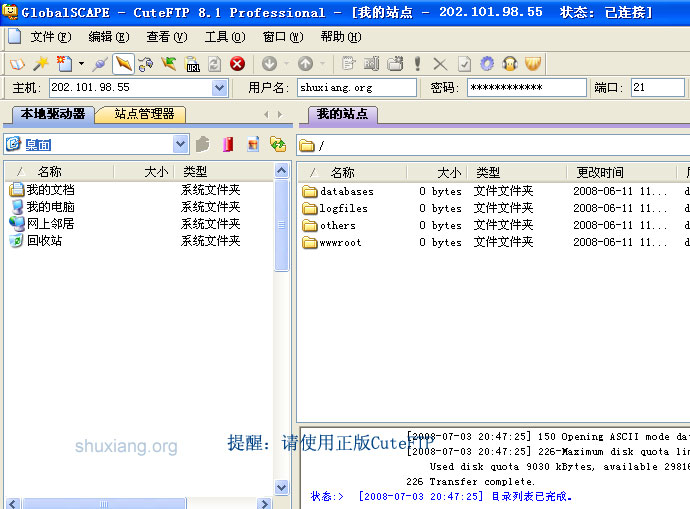Click the Properties checkmark page icon
Image resolution: width=690 pixels, height=509 pixels.
464,64
